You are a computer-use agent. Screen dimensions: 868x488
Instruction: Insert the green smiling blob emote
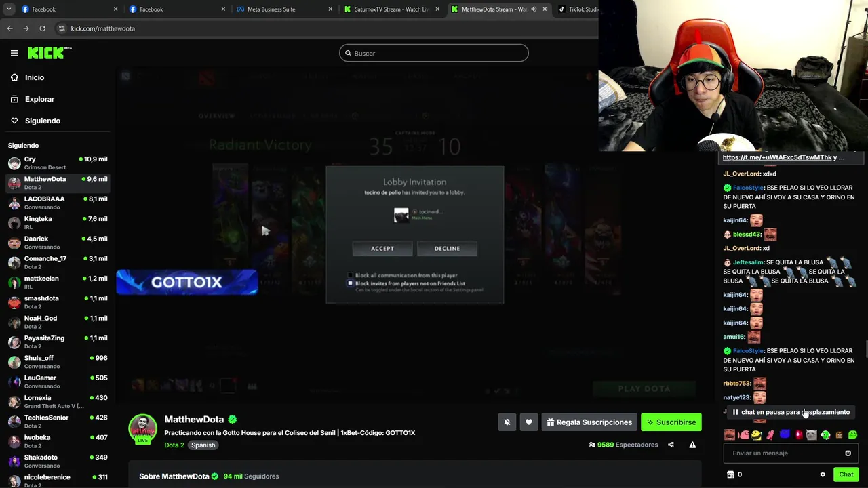click(x=853, y=435)
